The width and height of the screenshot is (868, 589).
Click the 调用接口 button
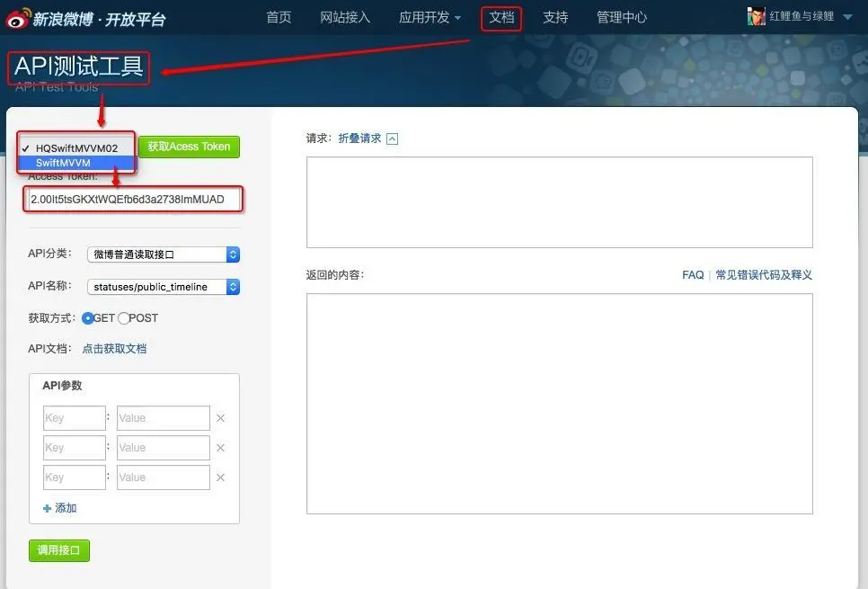coord(58,550)
